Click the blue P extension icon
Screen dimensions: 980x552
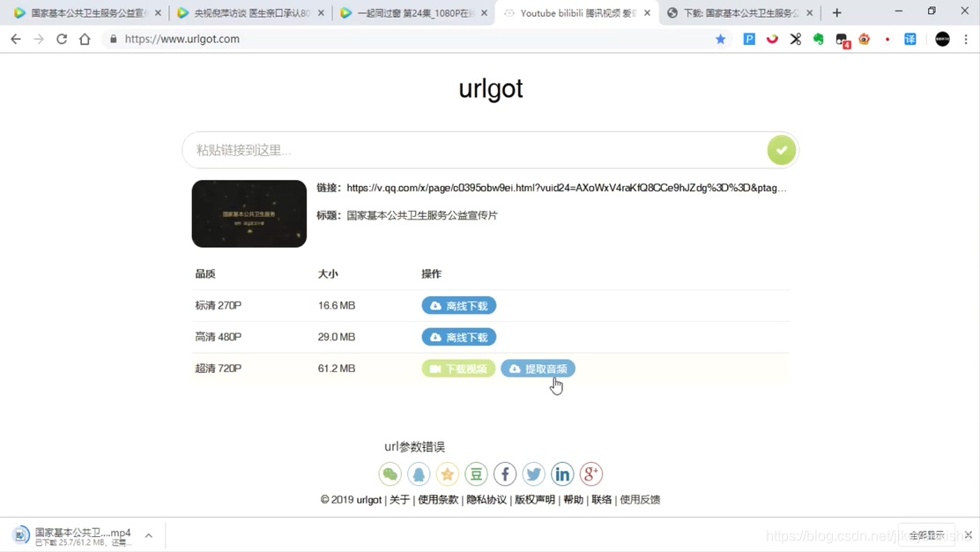749,39
